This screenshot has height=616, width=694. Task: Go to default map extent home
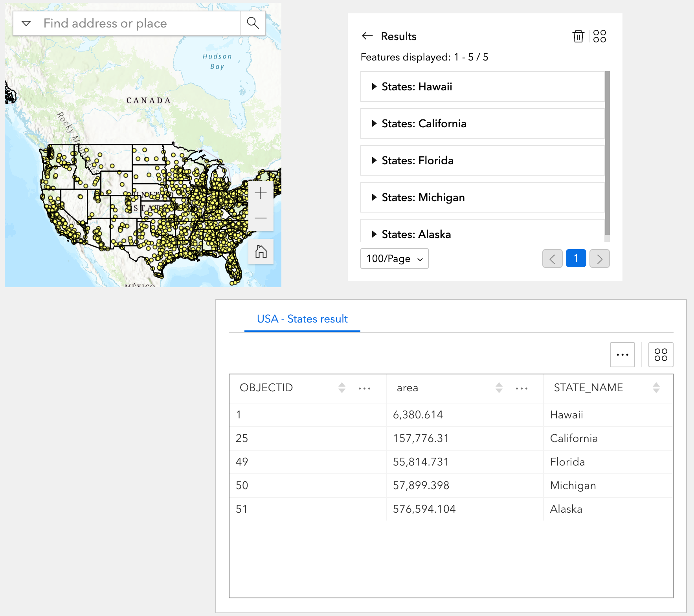(x=261, y=251)
